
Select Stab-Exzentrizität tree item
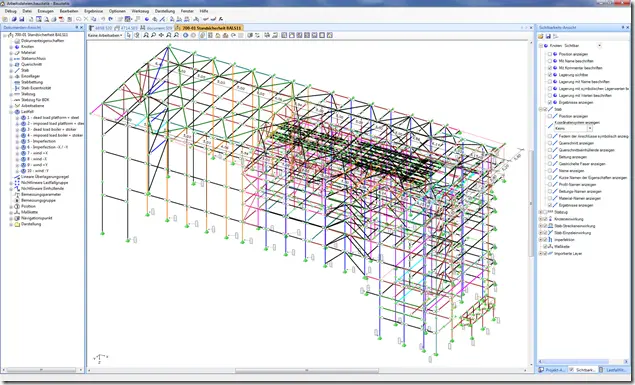point(36,88)
